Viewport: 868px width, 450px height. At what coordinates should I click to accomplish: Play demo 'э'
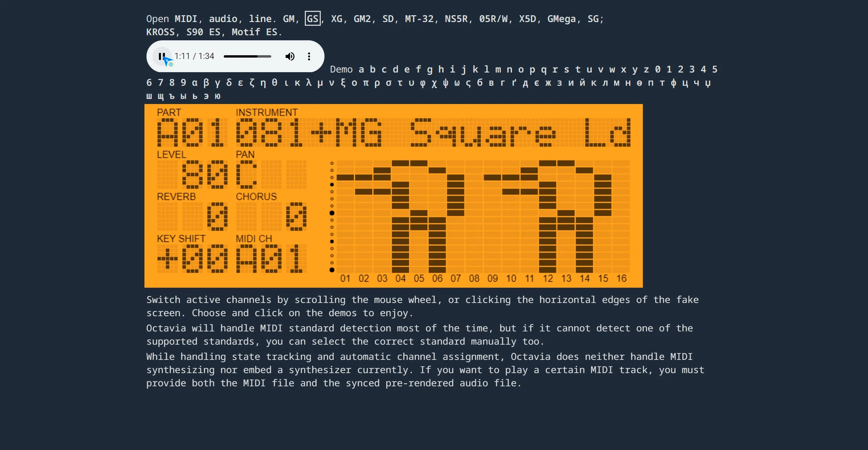(206, 96)
